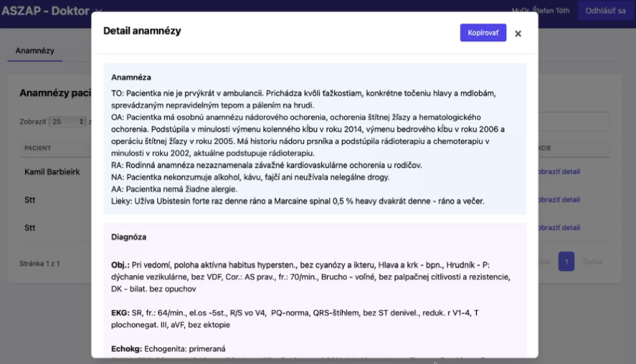Go to next page with Ďalšia
Viewport: 636px width, 364px height.
coord(593,262)
